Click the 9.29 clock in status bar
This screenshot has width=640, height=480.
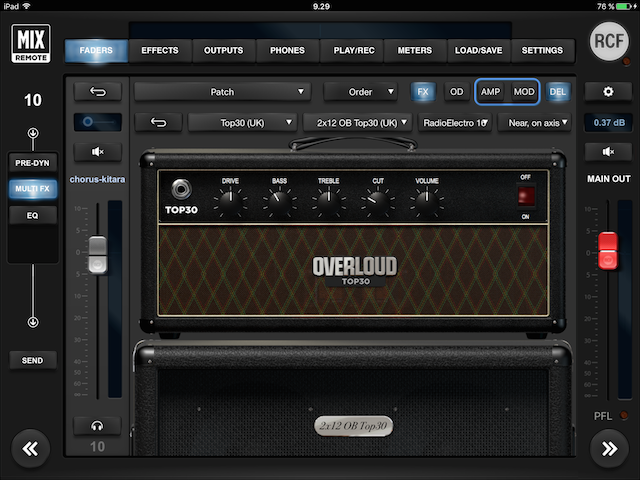321,6
